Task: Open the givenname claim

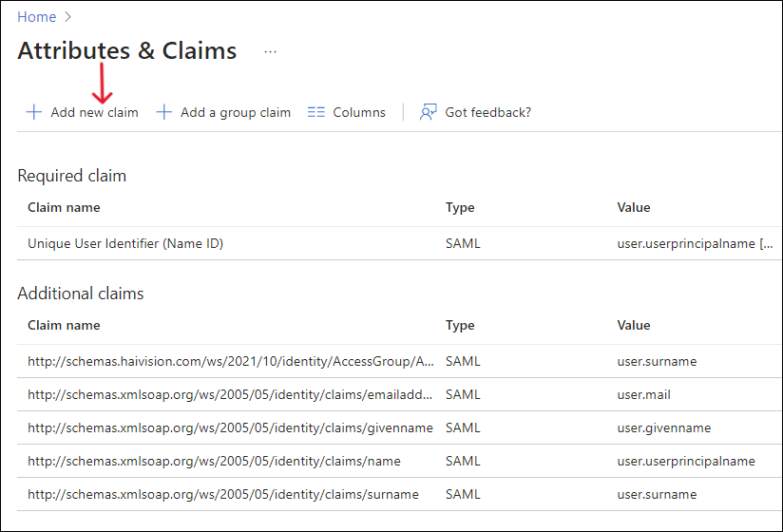Action: (230, 427)
